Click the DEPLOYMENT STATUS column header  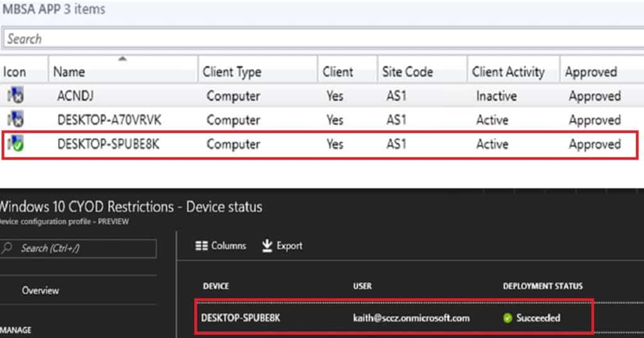543,286
